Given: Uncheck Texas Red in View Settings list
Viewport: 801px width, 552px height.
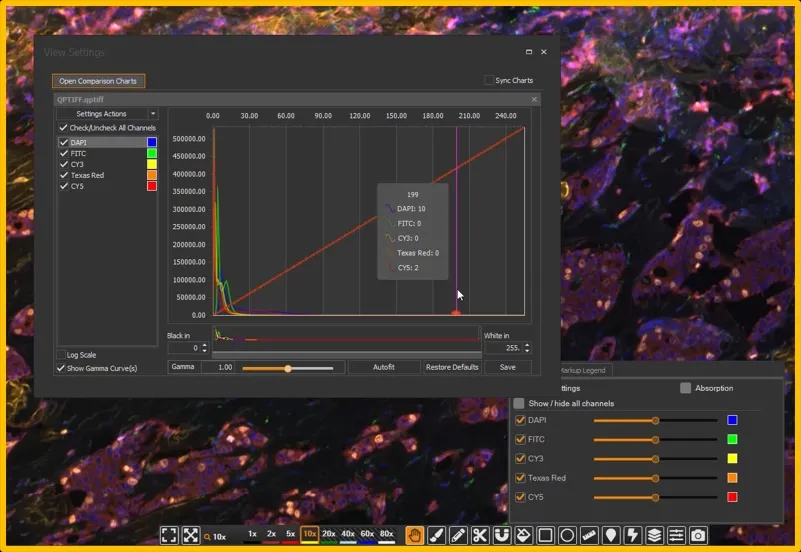Looking at the screenshot, I should coord(64,175).
